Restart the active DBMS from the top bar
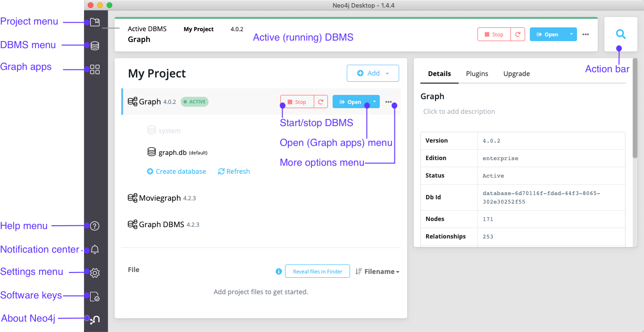This screenshot has height=332, width=644. (x=518, y=34)
